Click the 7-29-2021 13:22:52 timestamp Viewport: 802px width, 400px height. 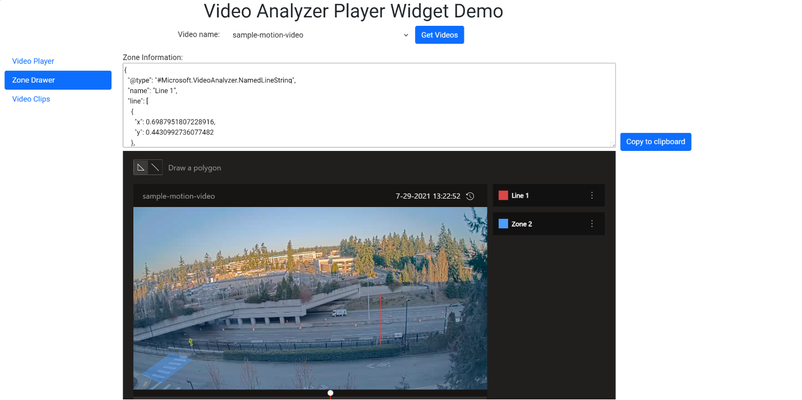tap(428, 196)
